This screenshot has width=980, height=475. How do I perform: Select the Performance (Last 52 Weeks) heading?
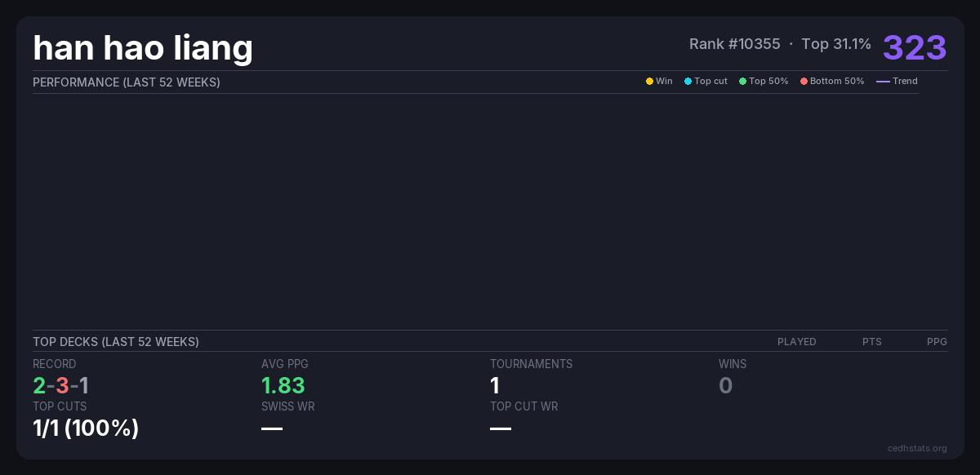[127, 82]
